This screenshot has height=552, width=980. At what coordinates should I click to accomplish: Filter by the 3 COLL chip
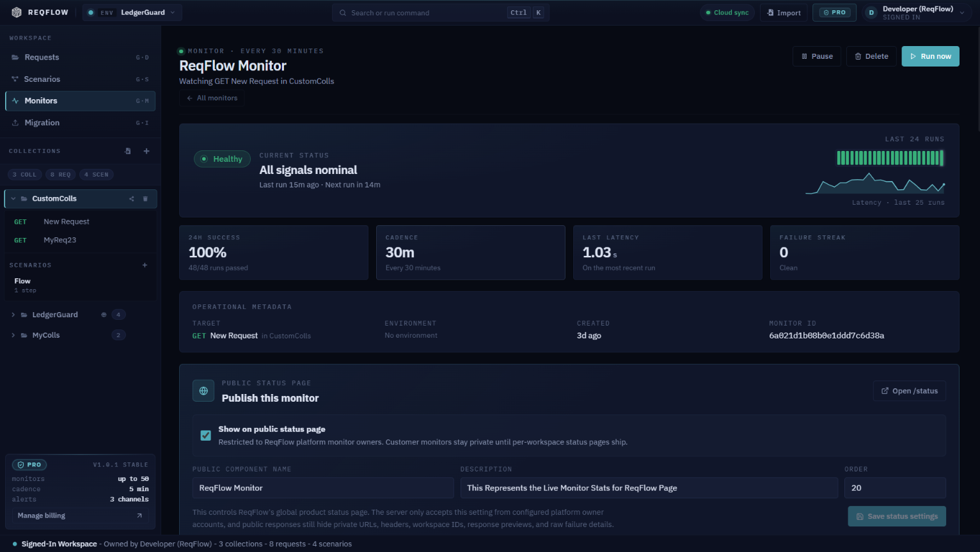(25, 175)
